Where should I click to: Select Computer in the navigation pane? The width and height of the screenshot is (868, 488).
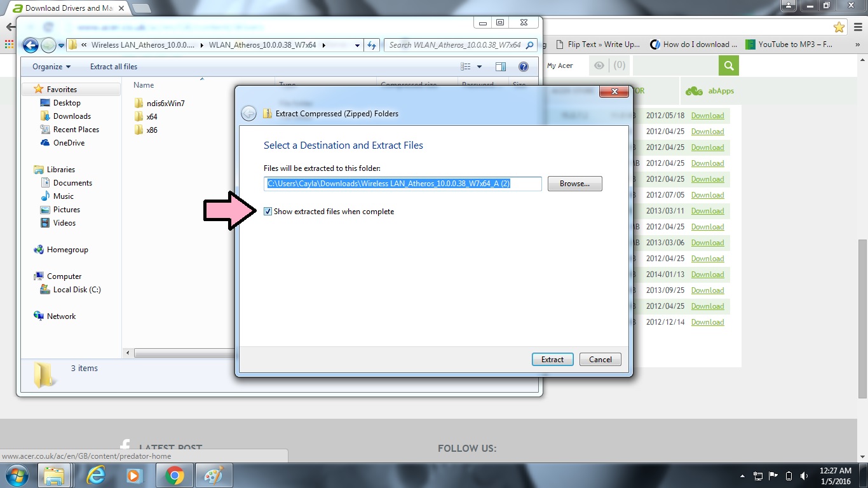64,276
